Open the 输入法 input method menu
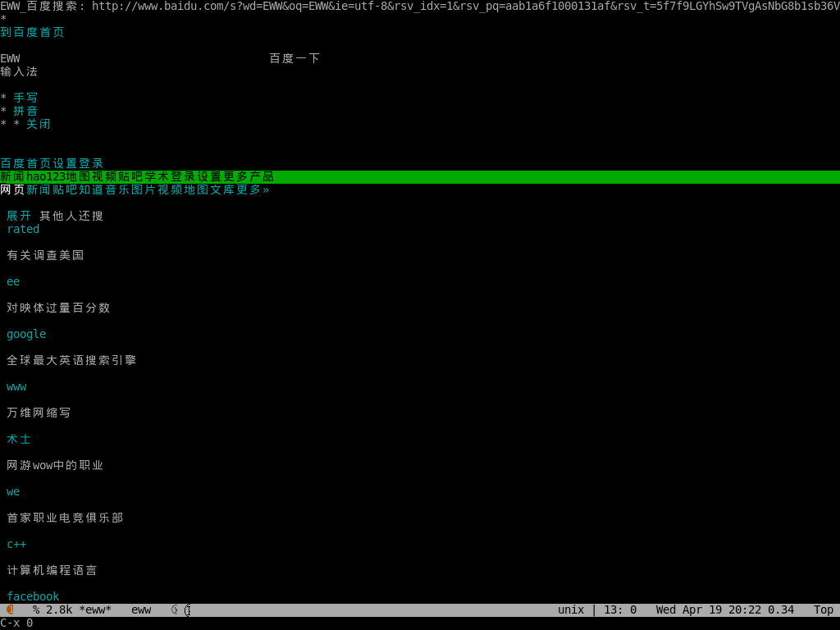The width and height of the screenshot is (840, 630). (x=19, y=71)
